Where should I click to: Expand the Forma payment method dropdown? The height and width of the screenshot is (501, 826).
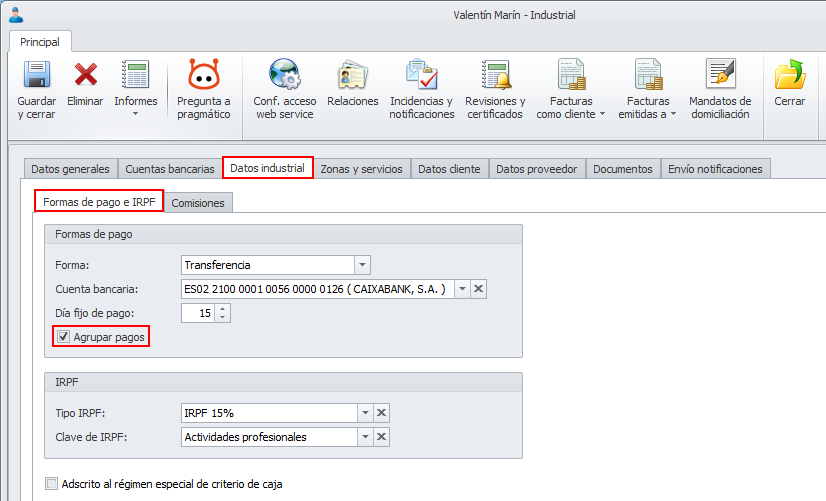[x=362, y=265]
